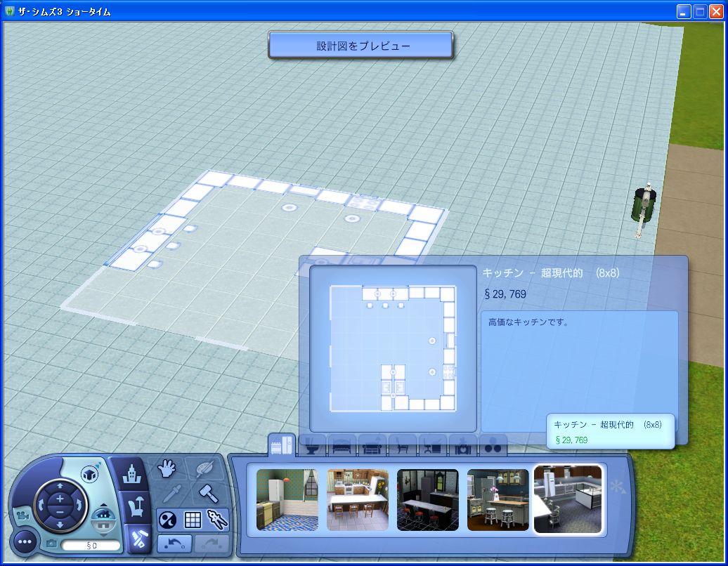The height and width of the screenshot is (566, 728).
Task: Choose the black kitchen with red stools
Action: [x=428, y=500]
